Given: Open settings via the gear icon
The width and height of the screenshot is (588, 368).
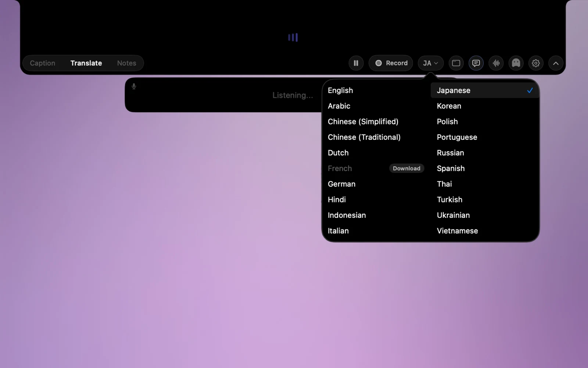Looking at the screenshot, I should [x=536, y=63].
